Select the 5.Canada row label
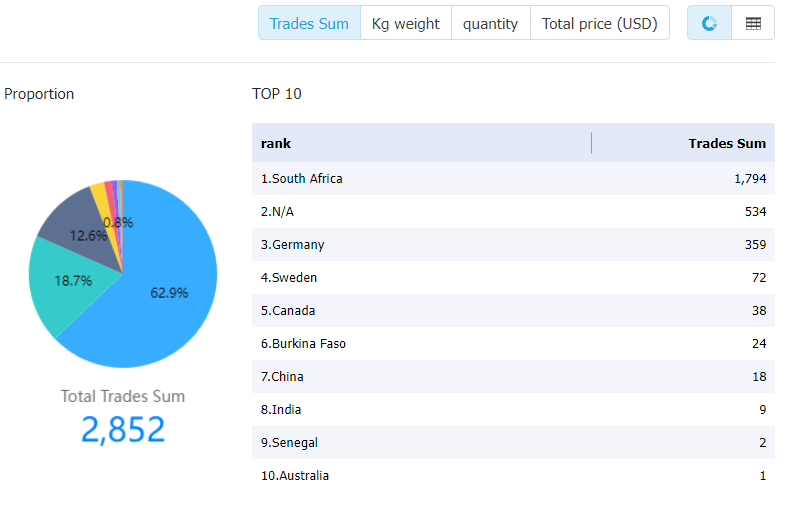Screen dimensions: 790x512 coord(288,310)
